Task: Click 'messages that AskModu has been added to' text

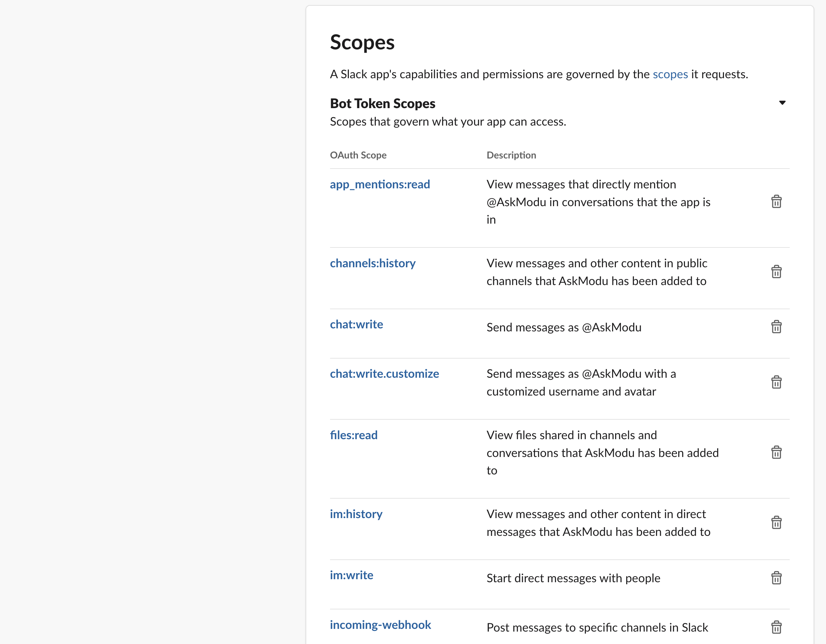Action: click(x=598, y=532)
